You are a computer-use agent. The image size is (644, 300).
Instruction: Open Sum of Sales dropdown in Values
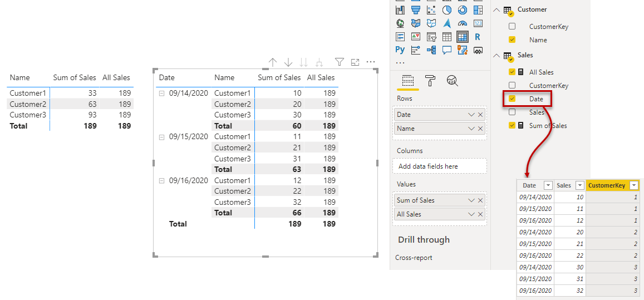click(x=471, y=200)
